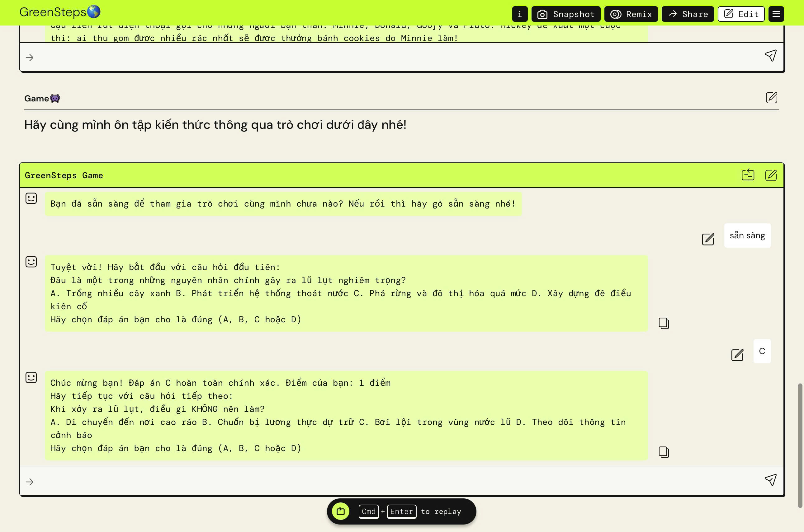Click the Remix button
This screenshot has width=804, height=532.
click(x=631, y=14)
